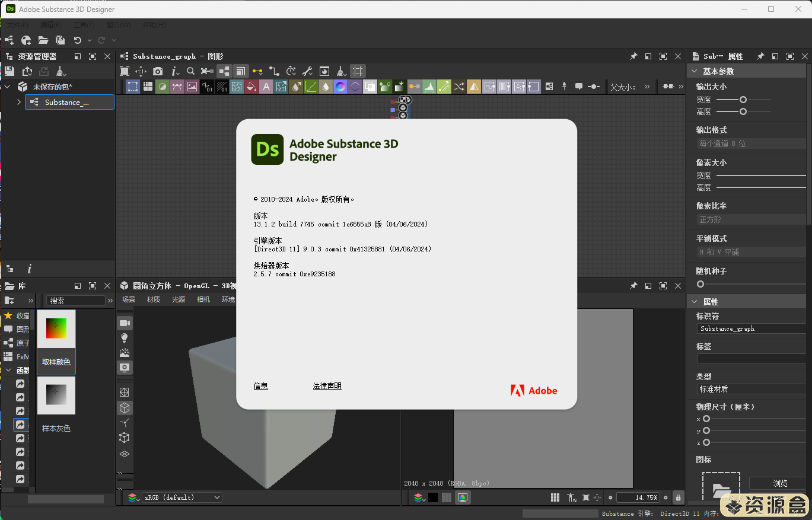Image resolution: width=812 pixels, height=520 pixels.
Task: Toggle the connector elbow link mode icon
Action: [274, 71]
